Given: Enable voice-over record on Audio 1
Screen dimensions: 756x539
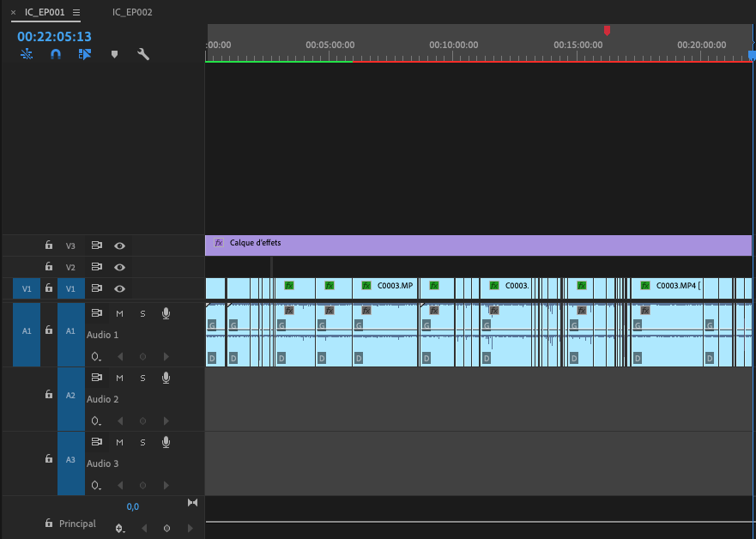Looking at the screenshot, I should coord(166,313).
